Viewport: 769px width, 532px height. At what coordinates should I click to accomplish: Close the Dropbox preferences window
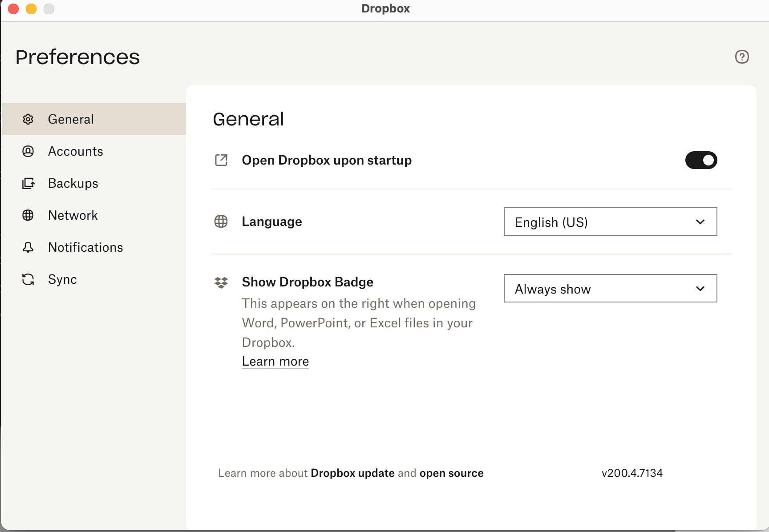(13, 9)
